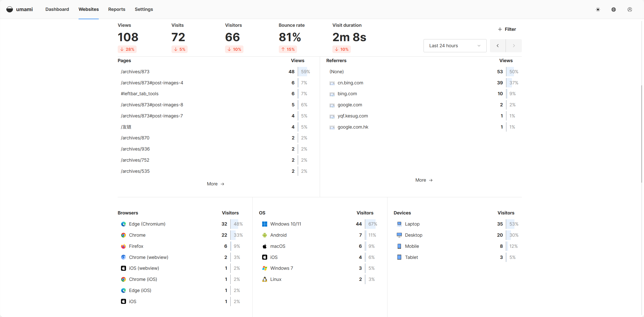This screenshot has width=644, height=317.
Task: Click the Laptop device icon
Action: (x=399, y=224)
